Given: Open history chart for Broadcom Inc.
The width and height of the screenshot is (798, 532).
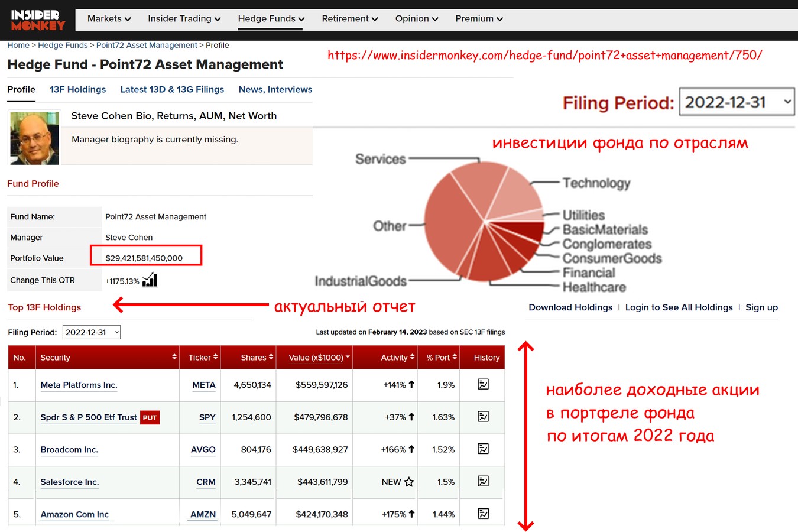Looking at the screenshot, I should [x=483, y=449].
